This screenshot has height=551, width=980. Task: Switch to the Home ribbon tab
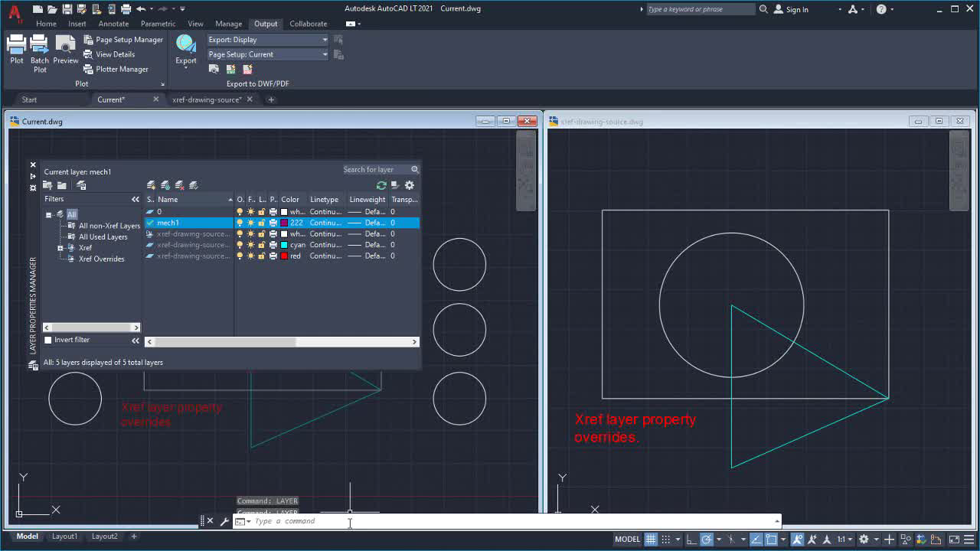(x=46, y=24)
